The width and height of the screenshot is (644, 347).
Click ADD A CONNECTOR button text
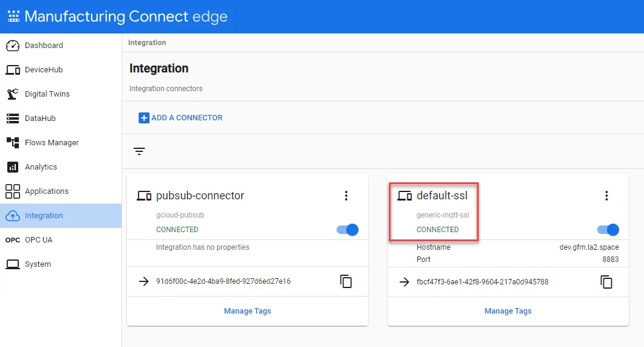(187, 118)
